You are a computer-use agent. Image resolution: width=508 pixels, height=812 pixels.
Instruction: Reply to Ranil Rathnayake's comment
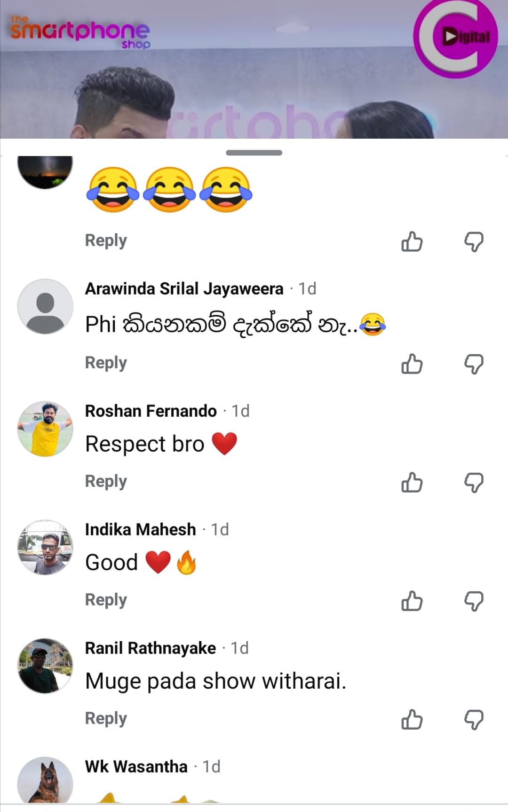(x=106, y=718)
